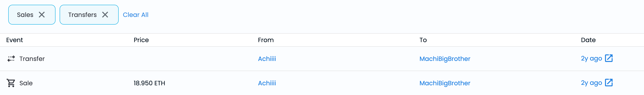The image size is (644, 95).
Task: Select the Sales filter chip label
Action: tap(25, 15)
